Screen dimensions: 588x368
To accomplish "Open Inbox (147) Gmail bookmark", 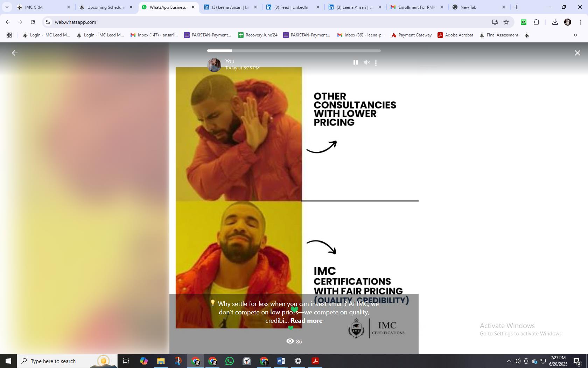I will pyautogui.click(x=154, y=35).
